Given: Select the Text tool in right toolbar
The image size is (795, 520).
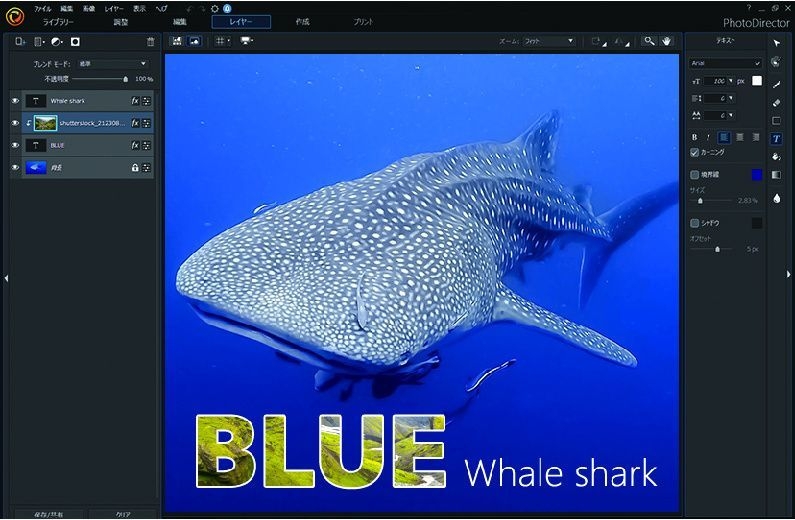Looking at the screenshot, I should point(777,139).
